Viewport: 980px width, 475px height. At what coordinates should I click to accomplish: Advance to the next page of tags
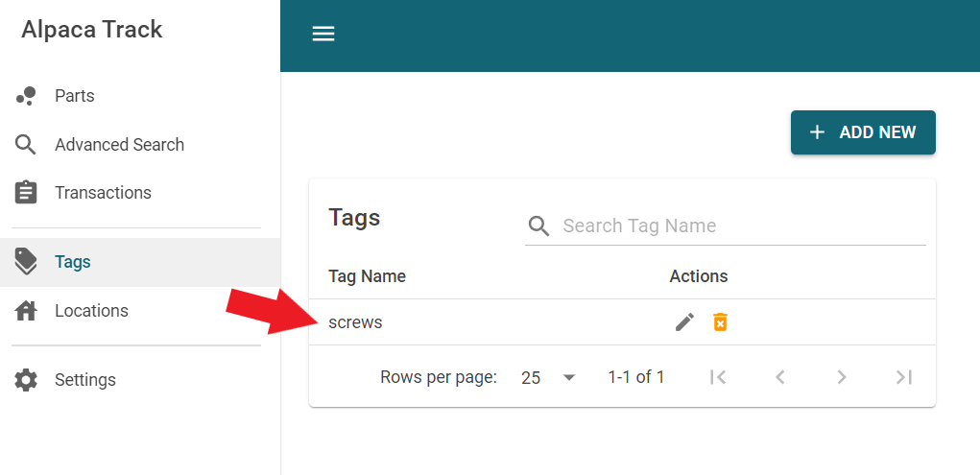[842, 377]
